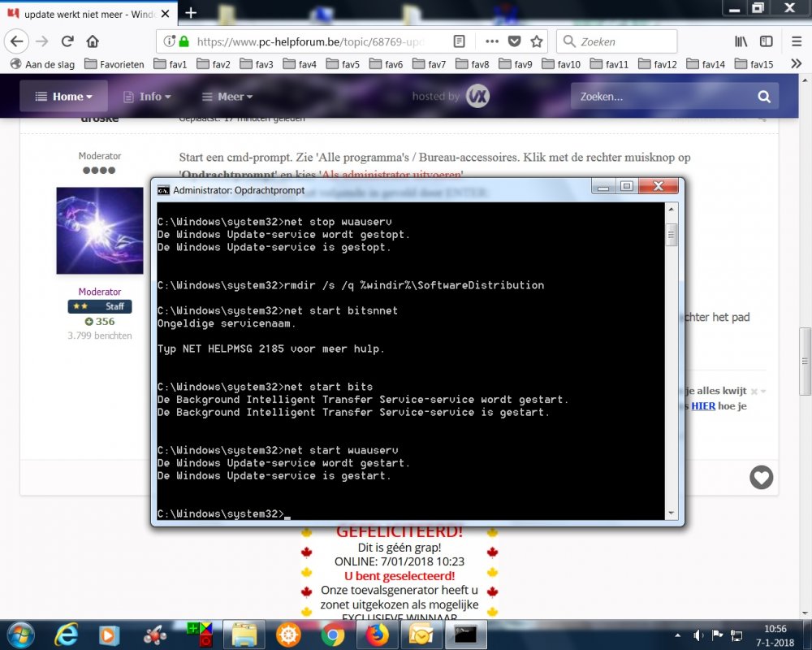Click the HIER link in the post
The width and height of the screenshot is (812, 650).
(703, 405)
